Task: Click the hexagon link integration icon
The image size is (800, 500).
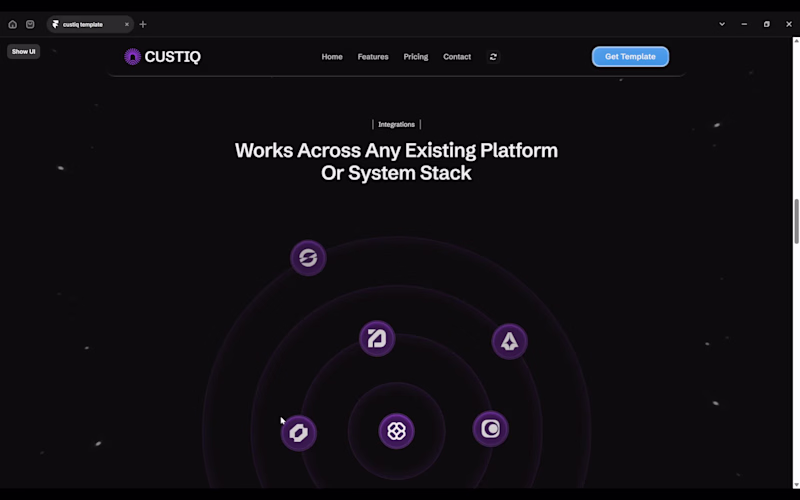Action: coord(299,433)
